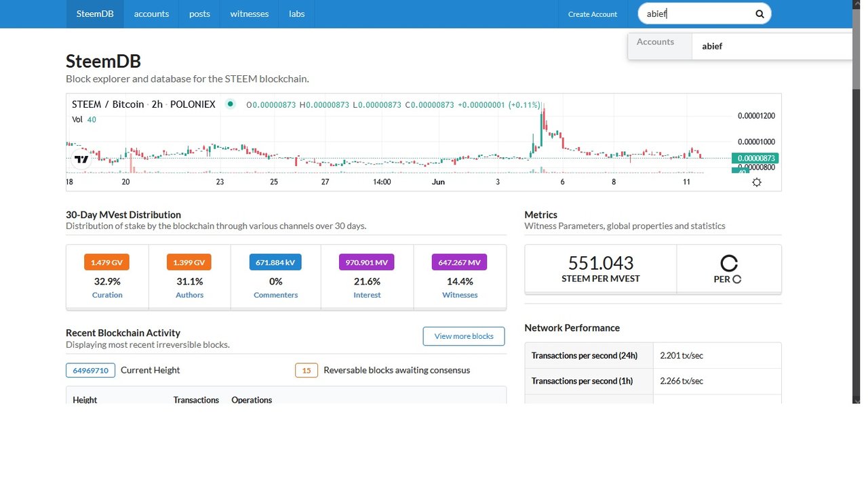This screenshot has width=868, height=488.
Task: Click the SteemDB page heading
Action: (x=103, y=61)
